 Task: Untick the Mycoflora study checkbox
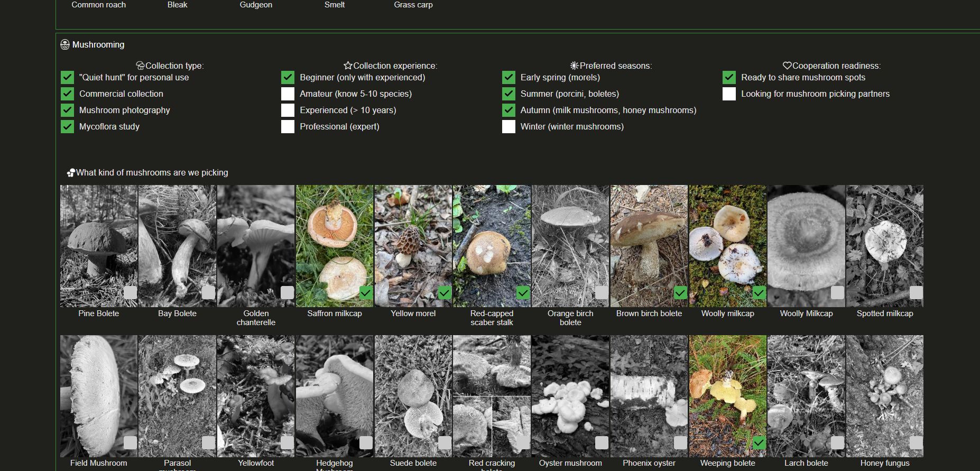click(67, 126)
